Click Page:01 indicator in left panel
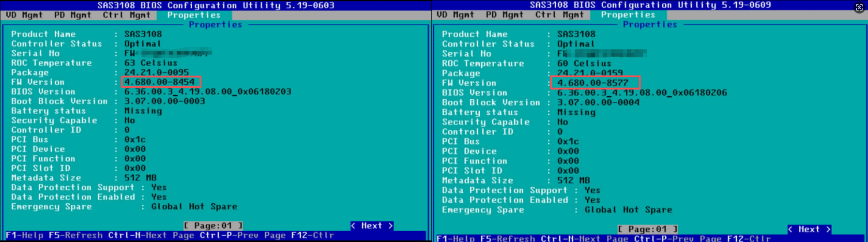868x242 pixels. tap(213, 226)
